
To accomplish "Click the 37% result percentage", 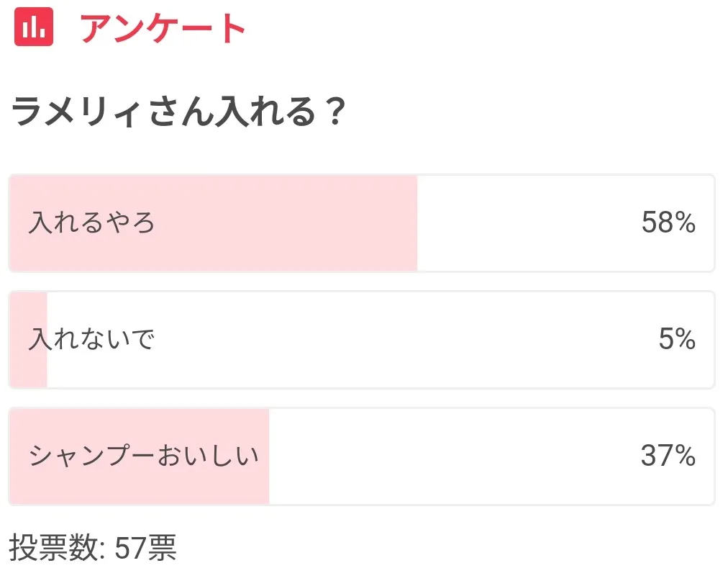I will click(x=668, y=456).
